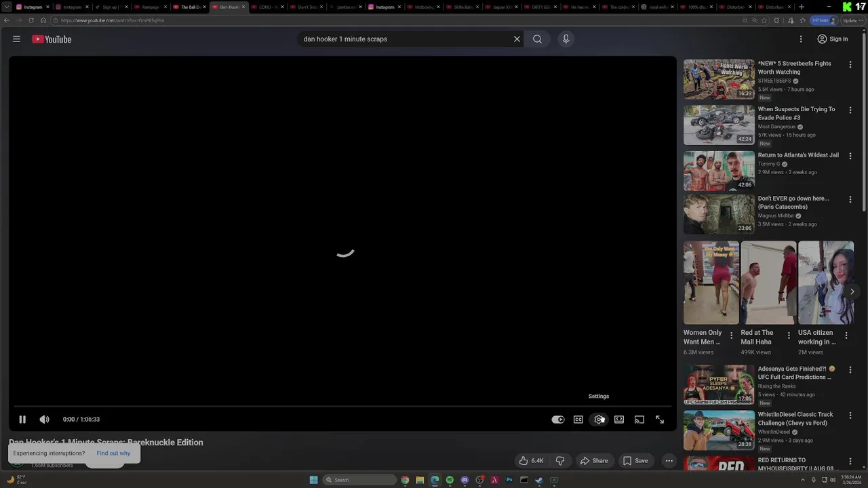Open Don't EVER go down here video
Viewport: 868px width, 488px height.
[719, 214]
